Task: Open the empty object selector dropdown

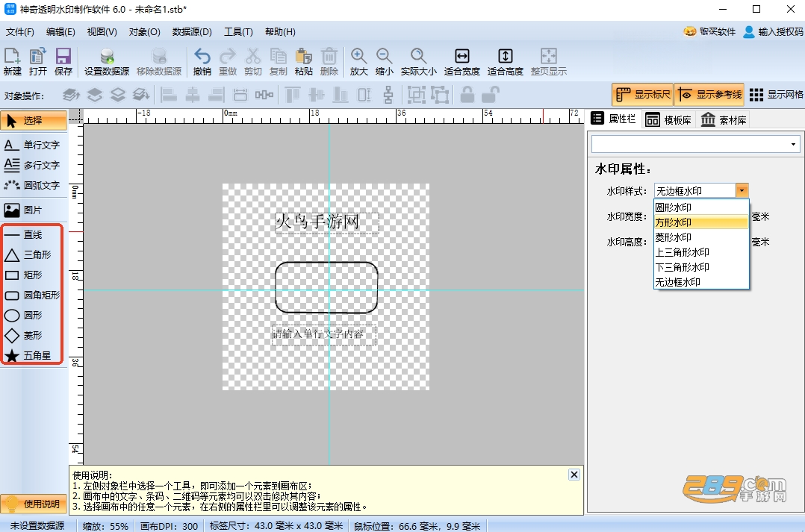Action: tap(696, 144)
